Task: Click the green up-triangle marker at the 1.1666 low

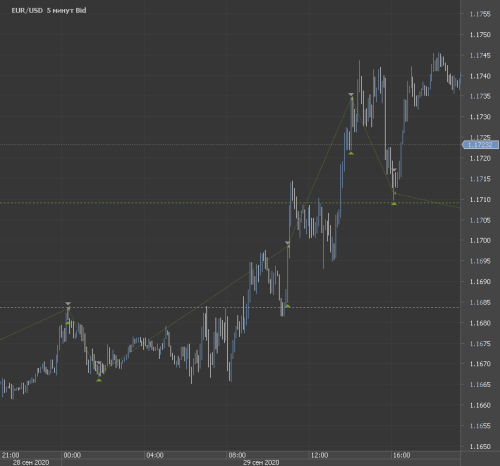Action: click(99, 380)
